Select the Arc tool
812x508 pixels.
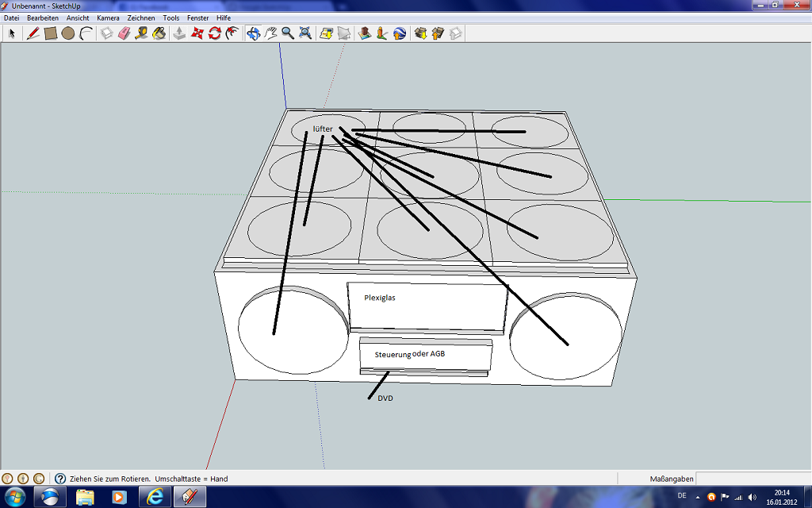pos(83,33)
